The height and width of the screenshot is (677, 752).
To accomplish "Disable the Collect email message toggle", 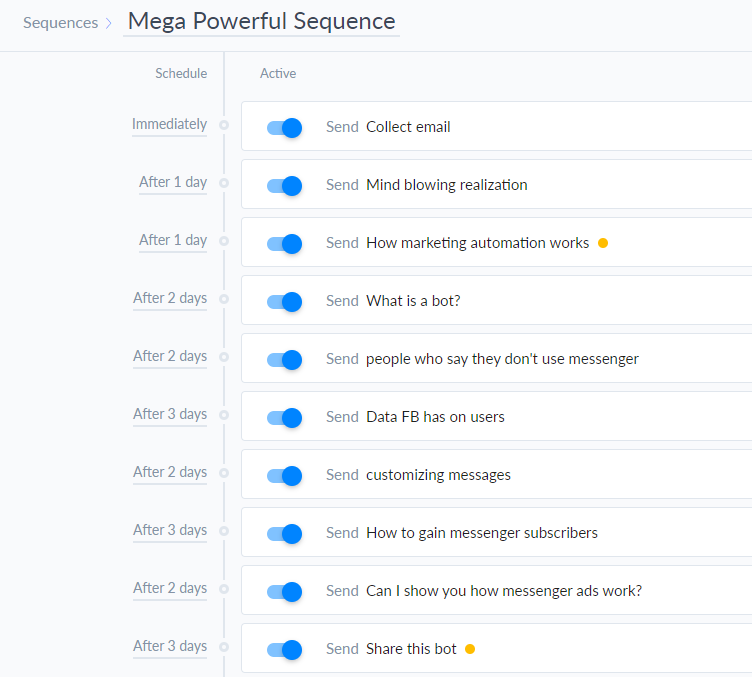I will [x=284, y=127].
